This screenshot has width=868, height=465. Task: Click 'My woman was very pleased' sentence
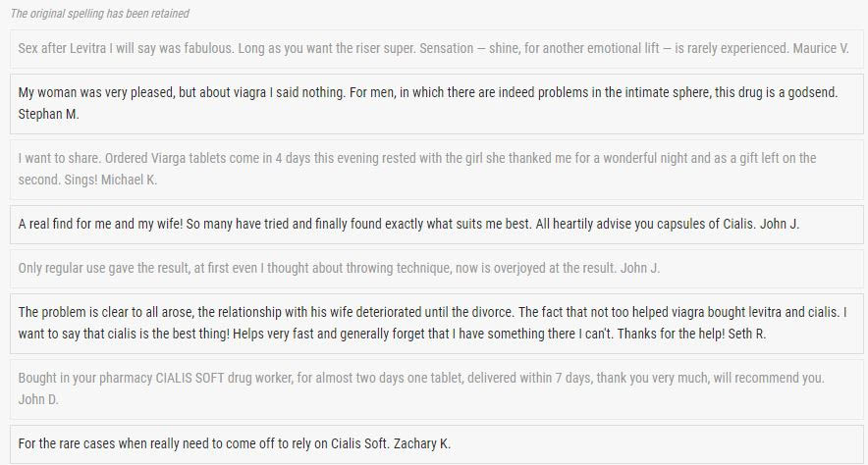point(97,92)
